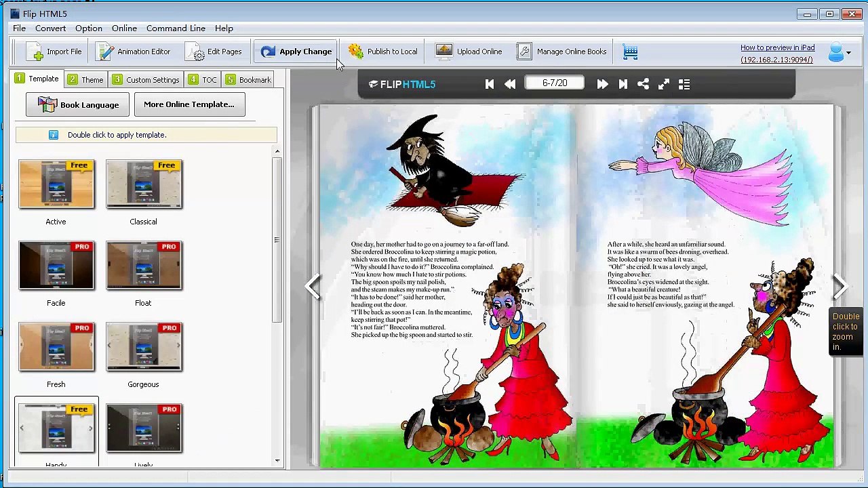The width and height of the screenshot is (868, 488).
Task: Click the Import File toolbar button
Action: tap(54, 52)
